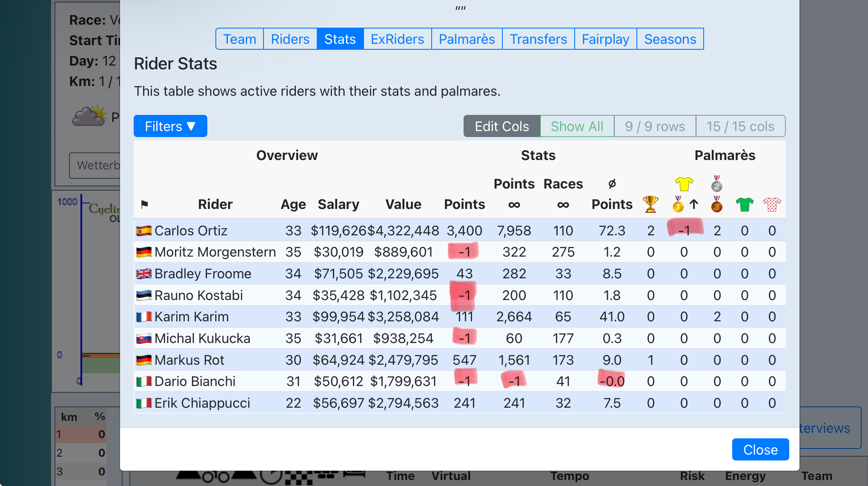Click the silver medal icon header
Viewport: 868px width, 486px height.
[x=716, y=184]
